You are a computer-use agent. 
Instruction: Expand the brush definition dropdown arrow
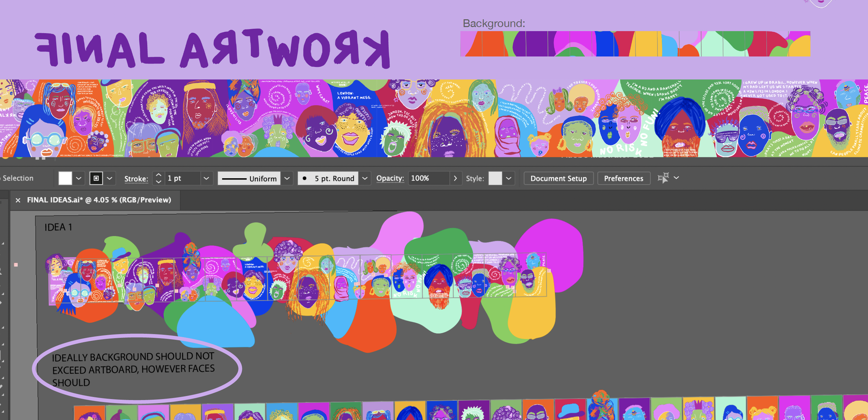(x=365, y=178)
